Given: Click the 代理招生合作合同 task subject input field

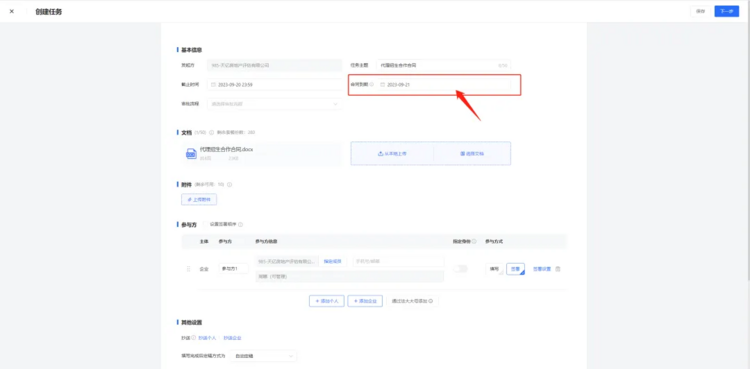Looking at the screenshot, I should pyautogui.click(x=443, y=65).
